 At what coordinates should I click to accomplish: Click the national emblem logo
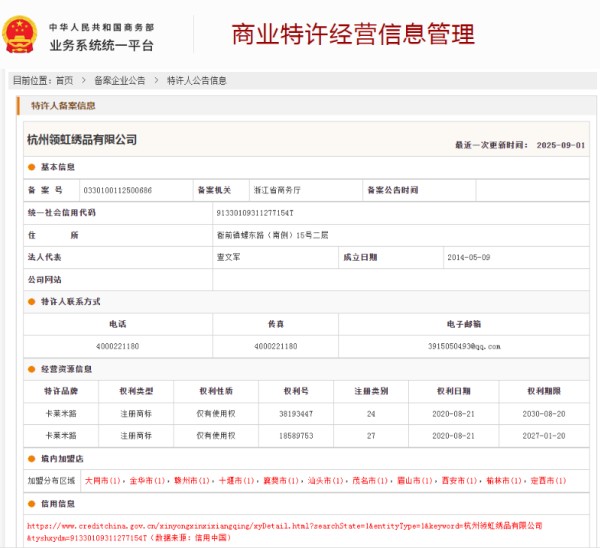pyautogui.click(x=20, y=35)
